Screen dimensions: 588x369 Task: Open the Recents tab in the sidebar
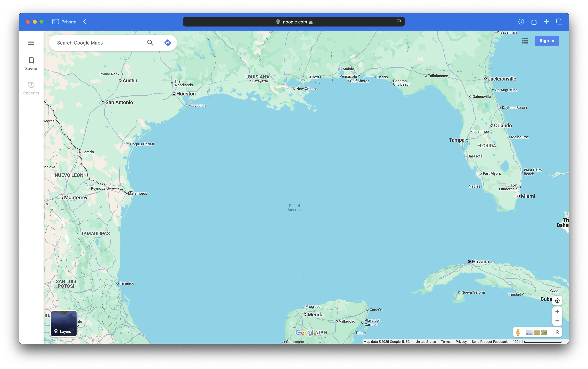(31, 88)
